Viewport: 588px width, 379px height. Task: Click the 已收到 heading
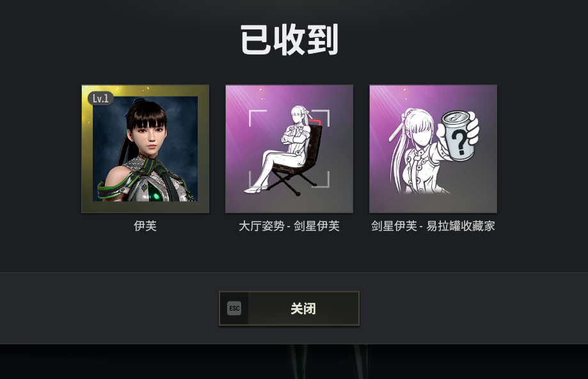coord(289,40)
